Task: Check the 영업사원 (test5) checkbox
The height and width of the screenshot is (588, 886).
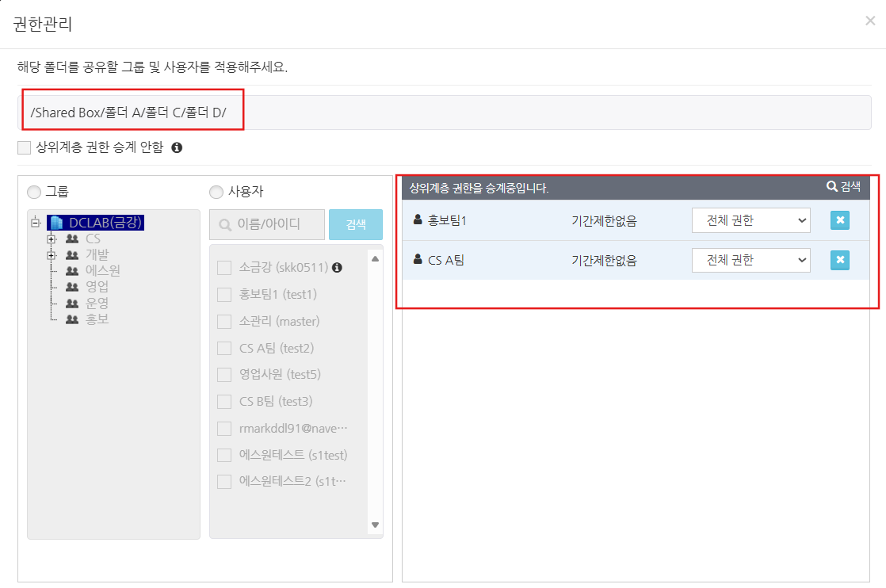Action: tap(224, 375)
